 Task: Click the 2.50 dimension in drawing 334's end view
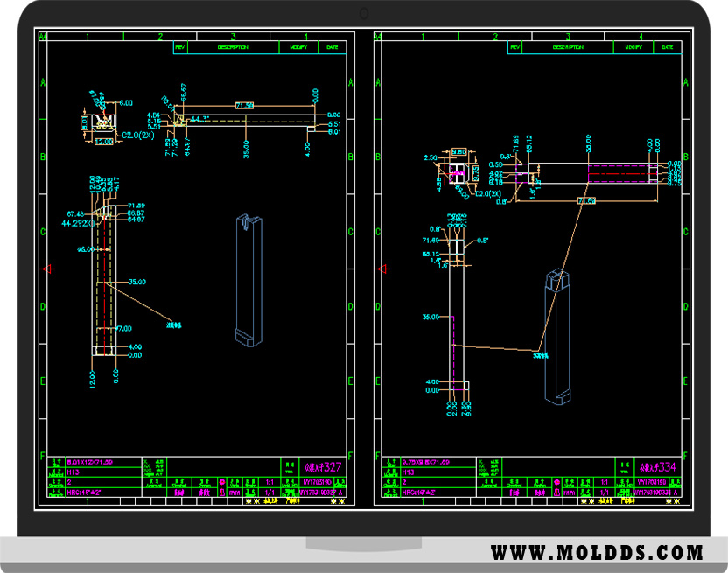click(430, 157)
